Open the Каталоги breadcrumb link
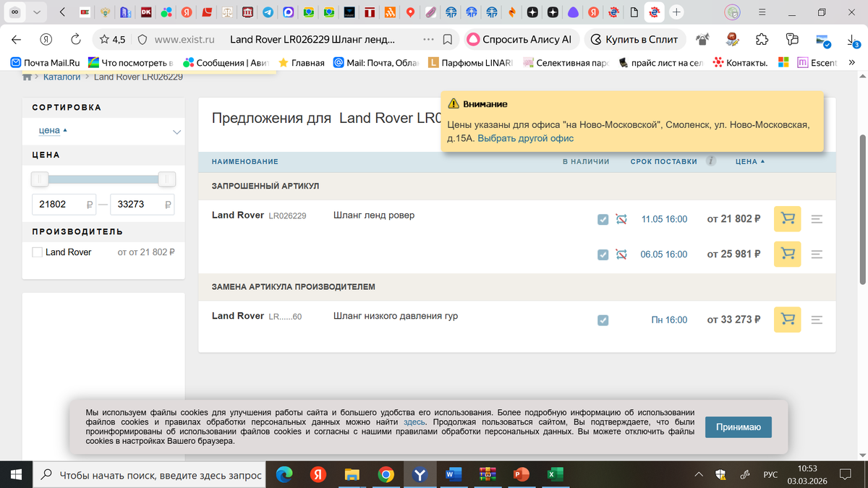Viewport: 868px width, 488px height. point(61,76)
